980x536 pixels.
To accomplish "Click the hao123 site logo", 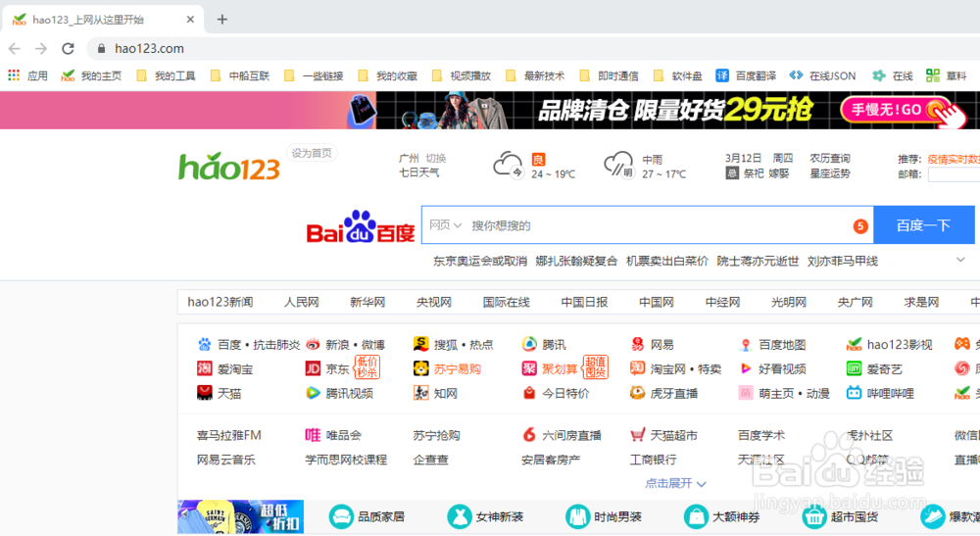I will click(228, 167).
